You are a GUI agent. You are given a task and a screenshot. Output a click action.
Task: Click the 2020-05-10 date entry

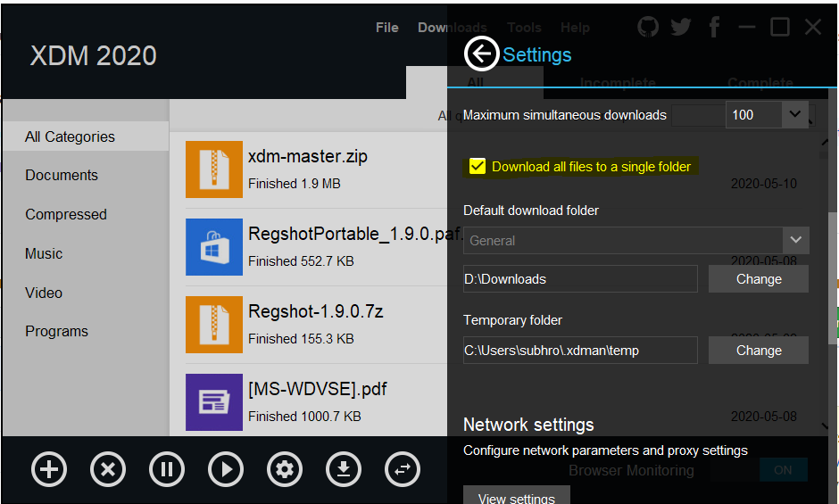tap(763, 184)
